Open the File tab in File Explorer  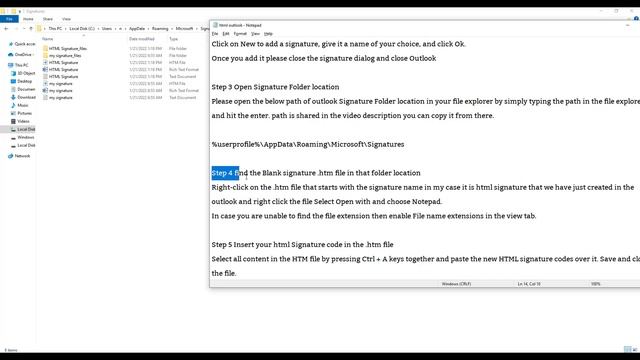[x=9, y=19]
